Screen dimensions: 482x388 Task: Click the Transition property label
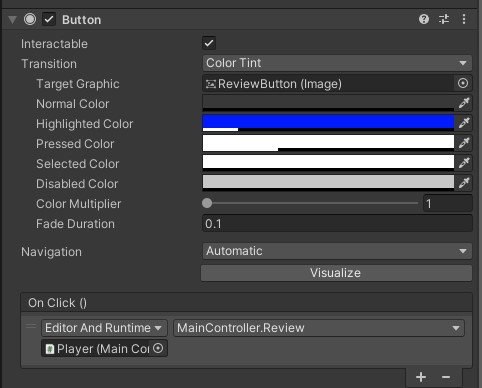pyautogui.click(x=49, y=64)
